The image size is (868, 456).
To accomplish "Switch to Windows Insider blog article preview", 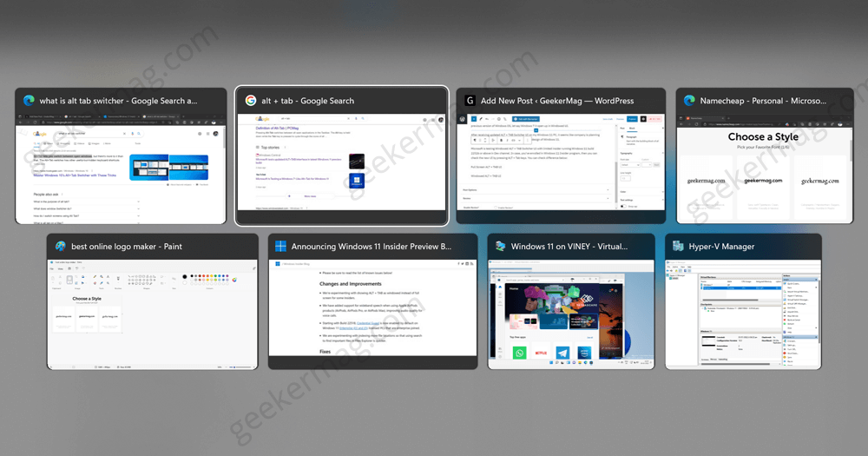I will [372, 307].
